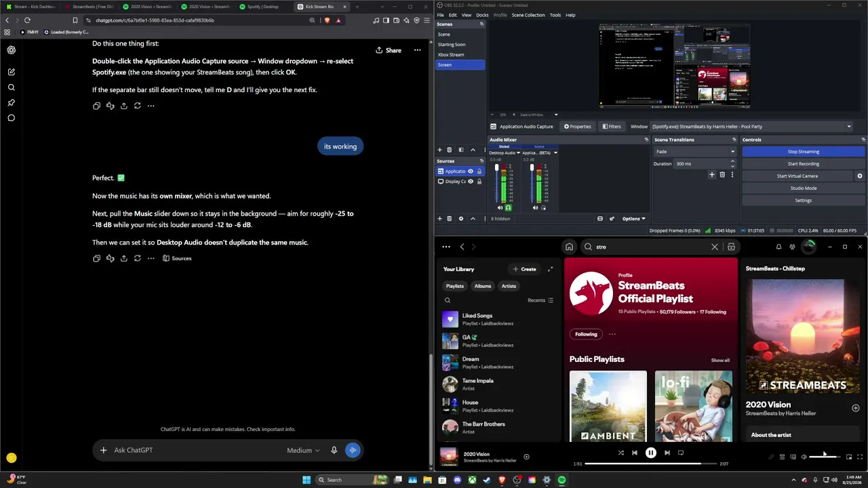Click the ChatGPT dictate microphone
This screenshot has height=488, width=868.
click(334, 450)
